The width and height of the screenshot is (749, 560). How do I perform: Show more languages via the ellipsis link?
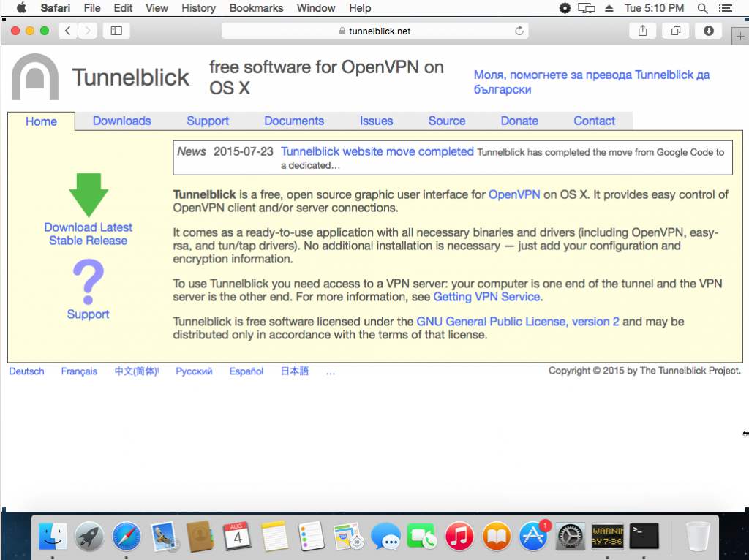point(331,371)
